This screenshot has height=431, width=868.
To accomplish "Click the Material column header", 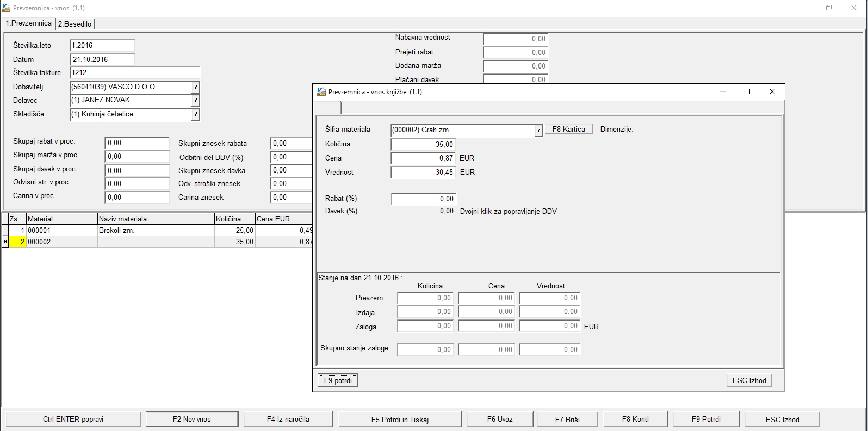I will pos(61,219).
